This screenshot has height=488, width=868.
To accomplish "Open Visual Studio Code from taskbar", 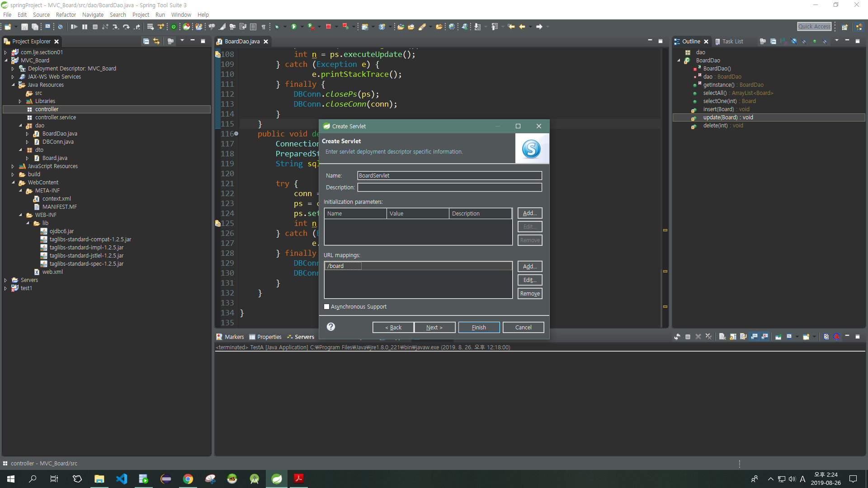I will [x=122, y=479].
